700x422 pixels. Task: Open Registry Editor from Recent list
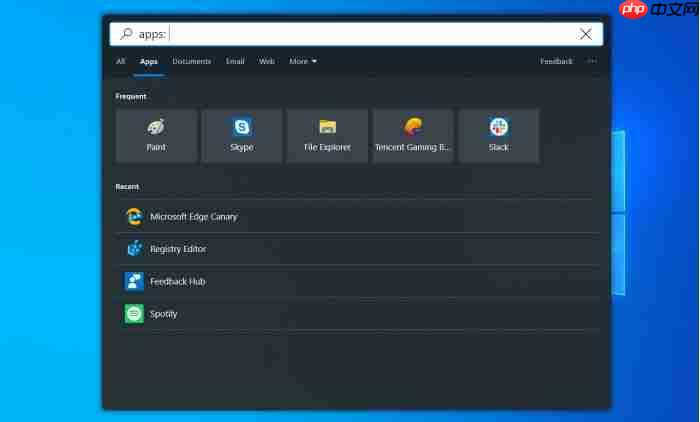click(x=357, y=249)
